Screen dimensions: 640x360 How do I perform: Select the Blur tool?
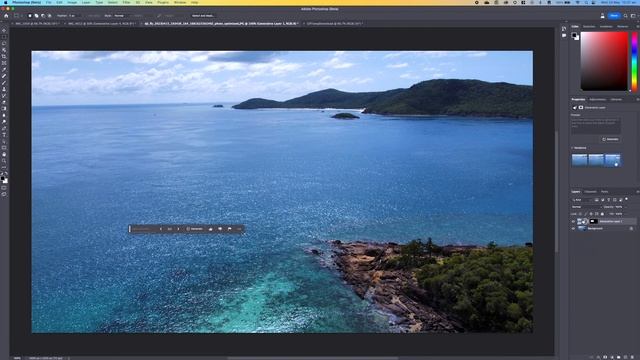4,116
